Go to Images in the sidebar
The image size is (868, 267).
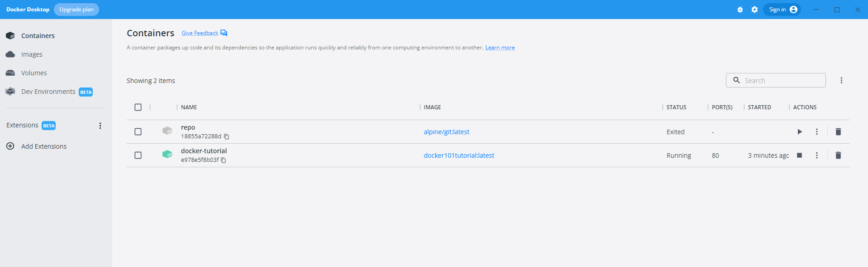click(32, 54)
